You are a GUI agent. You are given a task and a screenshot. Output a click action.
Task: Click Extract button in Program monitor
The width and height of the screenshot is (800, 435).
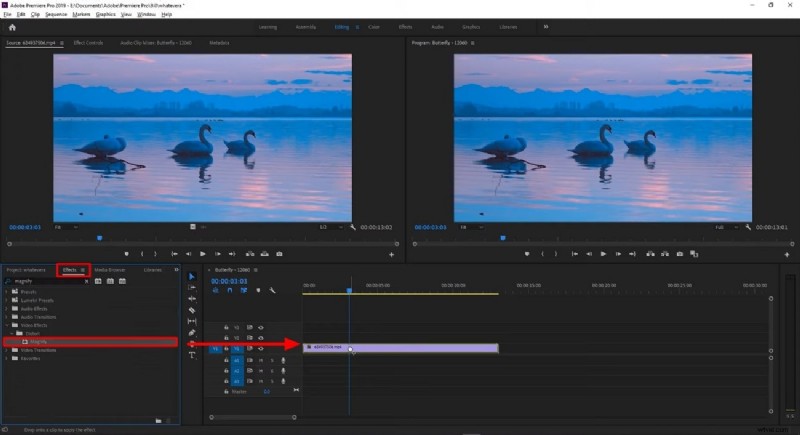point(665,254)
